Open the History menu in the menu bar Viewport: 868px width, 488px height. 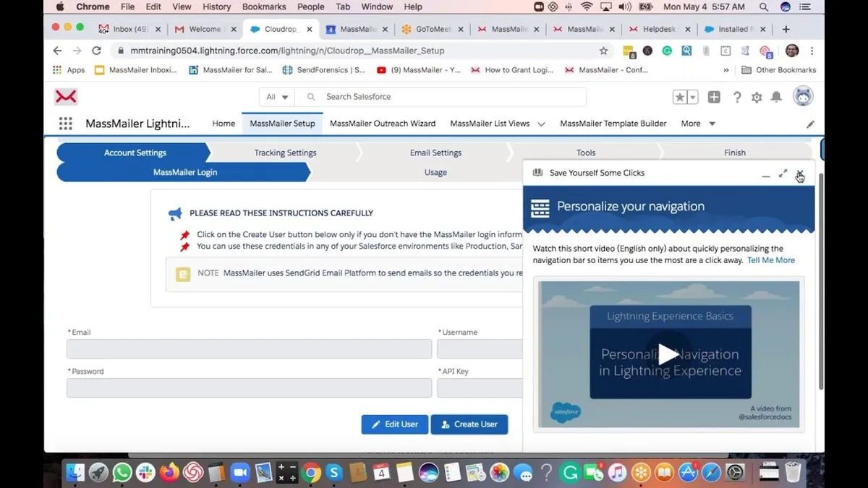pos(216,7)
